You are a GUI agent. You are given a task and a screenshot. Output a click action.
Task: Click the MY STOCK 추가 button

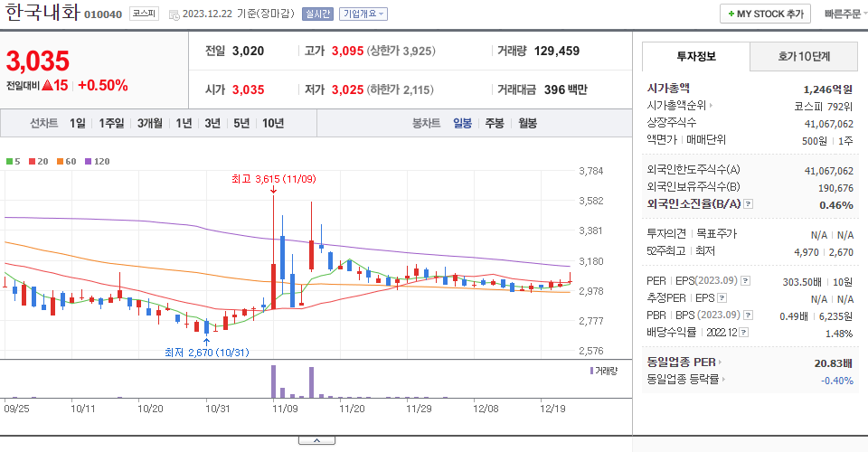[x=765, y=14]
